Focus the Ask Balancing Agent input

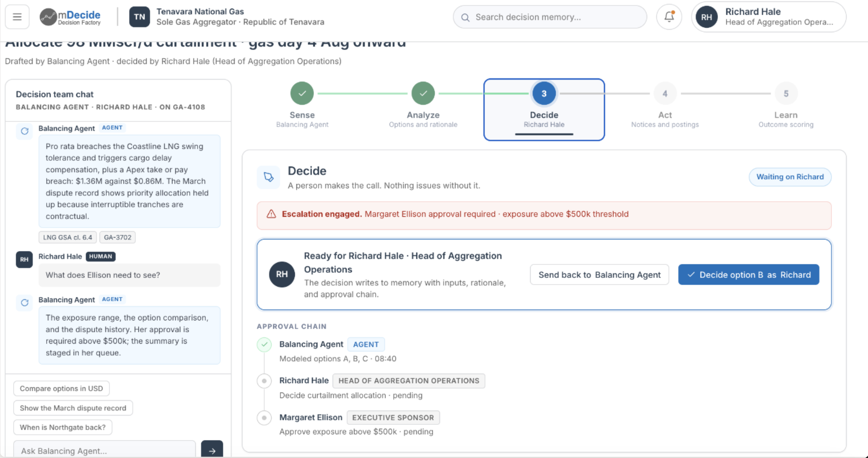pos(105,450)
